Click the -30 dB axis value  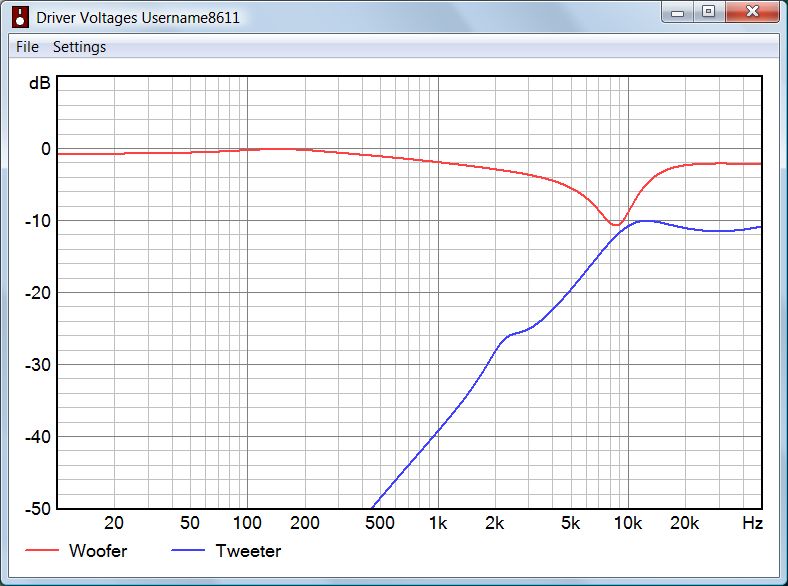tap(38, 364)
